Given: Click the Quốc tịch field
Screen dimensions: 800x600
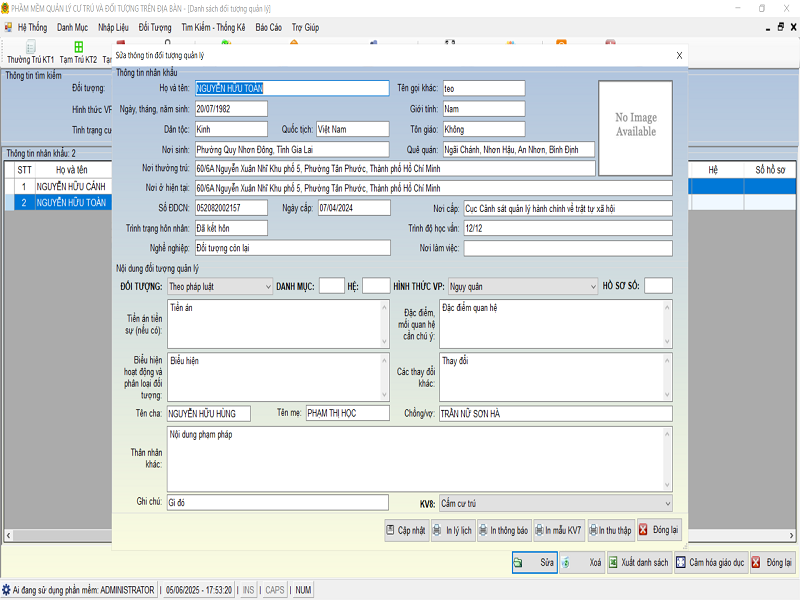Looking at the screenshot, I should point(353,129).
